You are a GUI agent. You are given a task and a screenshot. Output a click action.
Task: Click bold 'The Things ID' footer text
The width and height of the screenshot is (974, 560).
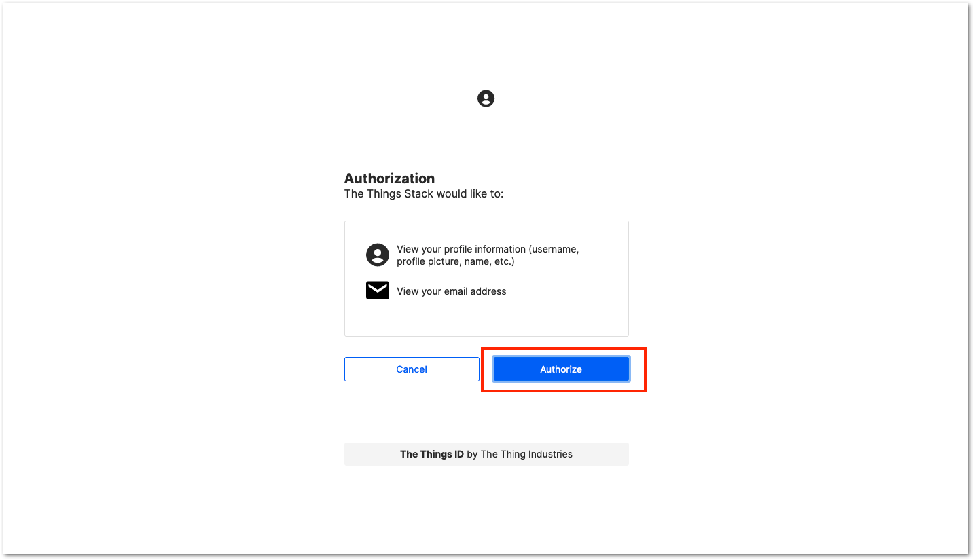pos(432,454)
